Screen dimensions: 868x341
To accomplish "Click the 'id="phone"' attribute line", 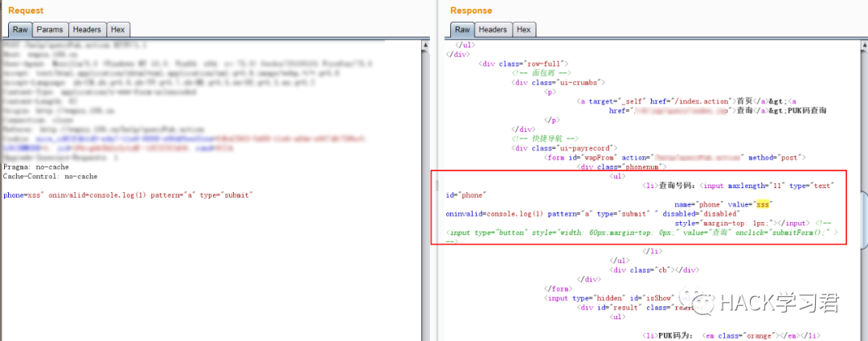I will pyautogui.click(x=465, y=195).
